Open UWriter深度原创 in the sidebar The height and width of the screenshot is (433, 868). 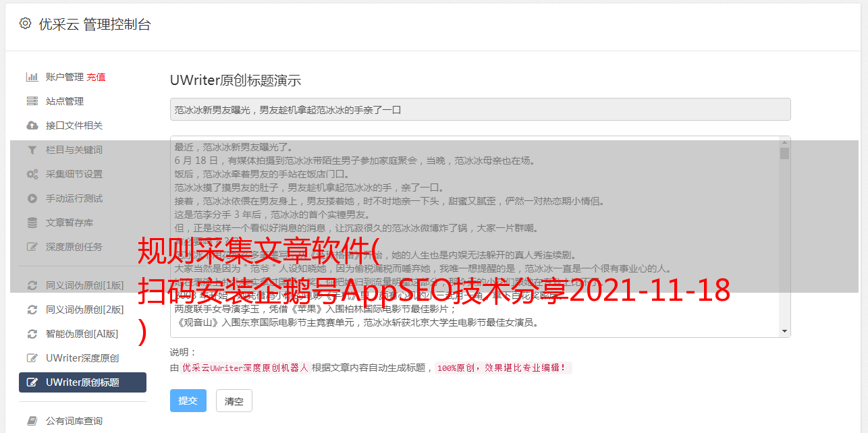click(82, 358)
